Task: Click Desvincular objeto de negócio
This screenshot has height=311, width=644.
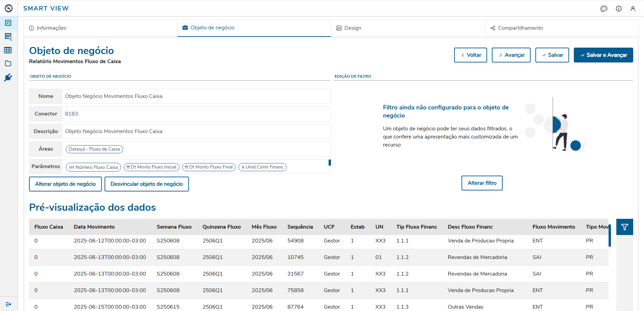Action: [146, 184]
